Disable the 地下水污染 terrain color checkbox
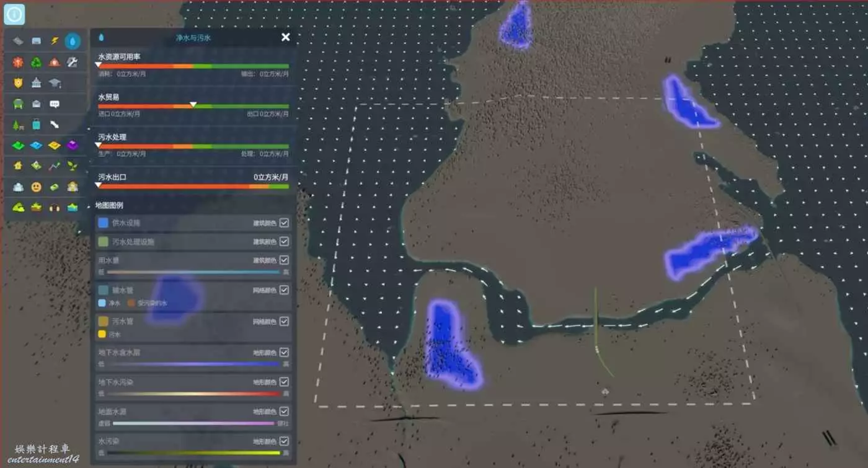This screenshot has height=468, width=868. (284, 382)
